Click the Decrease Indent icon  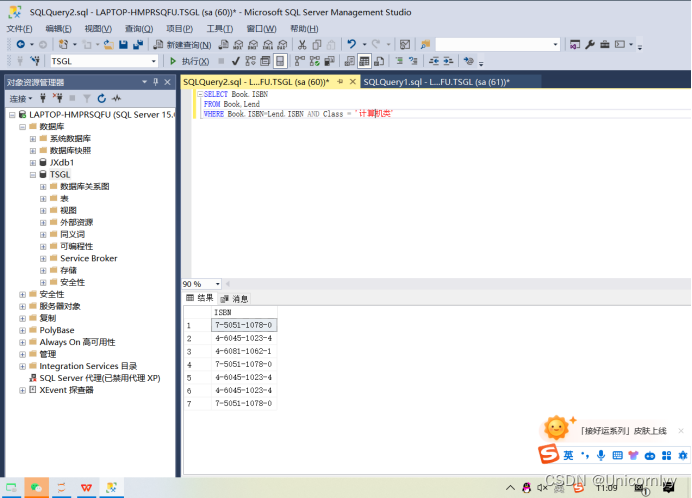click(434, 61)
